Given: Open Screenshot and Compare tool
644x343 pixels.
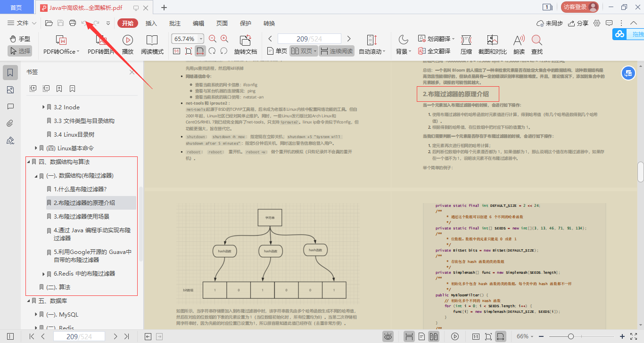Looking at the screenshot, I should 492,45.
